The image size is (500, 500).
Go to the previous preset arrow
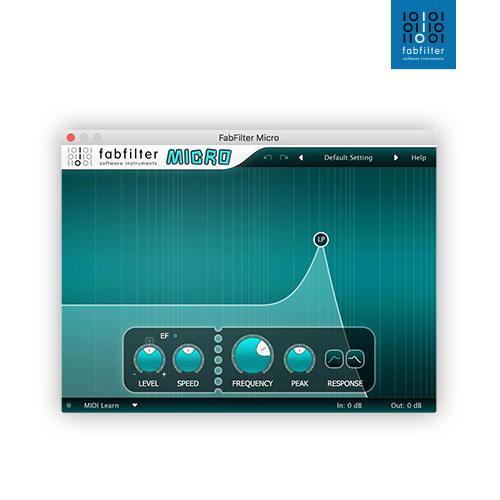point(301,158)
